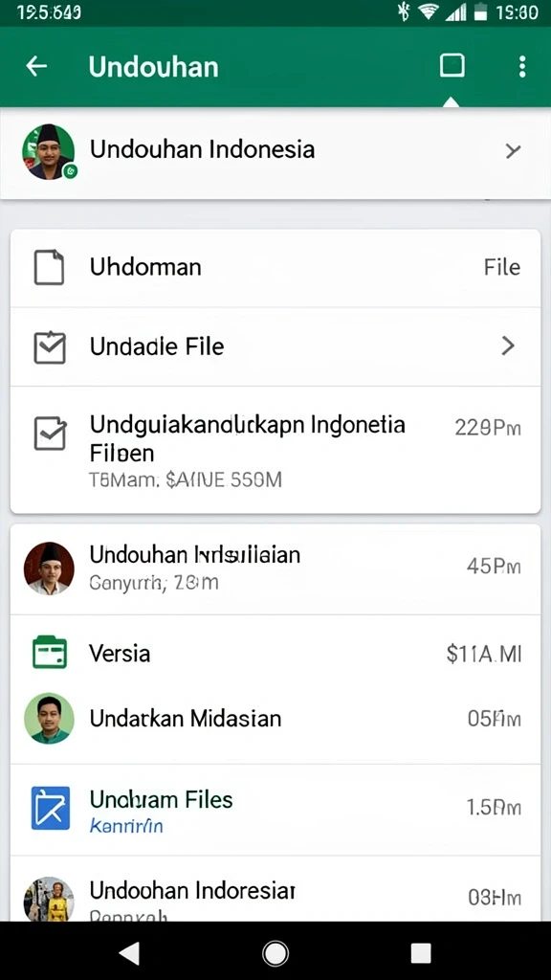
Task: Click the Wi-Fi status bar icon
Action: (x=429, y=11)
